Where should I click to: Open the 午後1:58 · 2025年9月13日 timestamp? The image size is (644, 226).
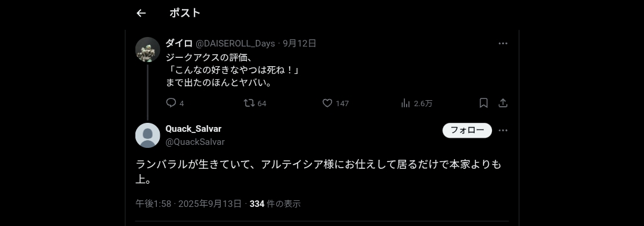pos(188,203)
